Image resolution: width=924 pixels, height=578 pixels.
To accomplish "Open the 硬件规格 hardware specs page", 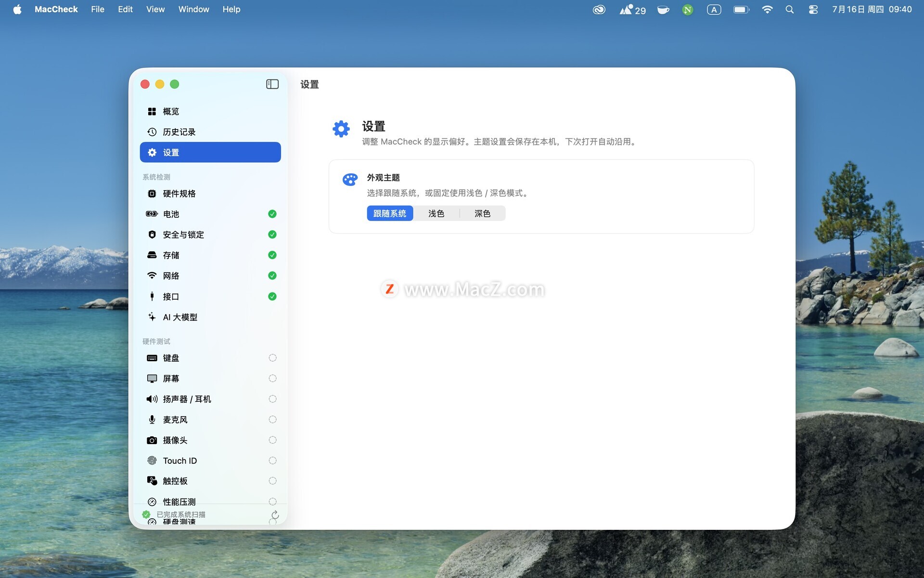I will 210,194.
